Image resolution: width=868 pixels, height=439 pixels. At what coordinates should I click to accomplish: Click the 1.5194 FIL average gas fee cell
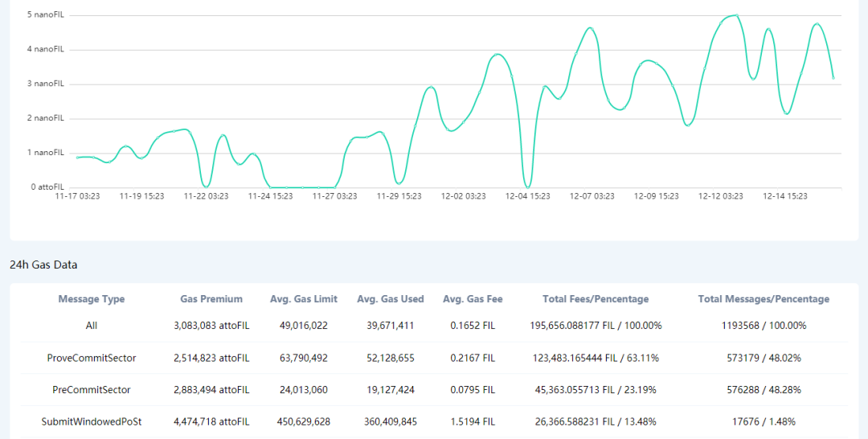(473, 422)
